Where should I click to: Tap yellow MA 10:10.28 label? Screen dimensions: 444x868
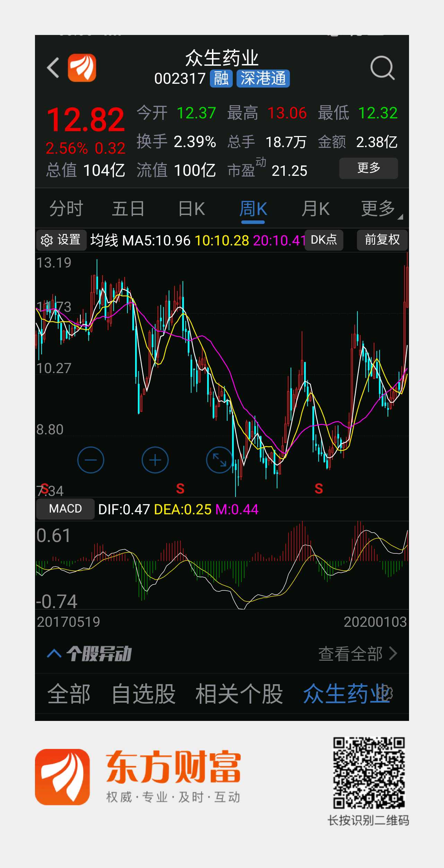pos(222,240)
